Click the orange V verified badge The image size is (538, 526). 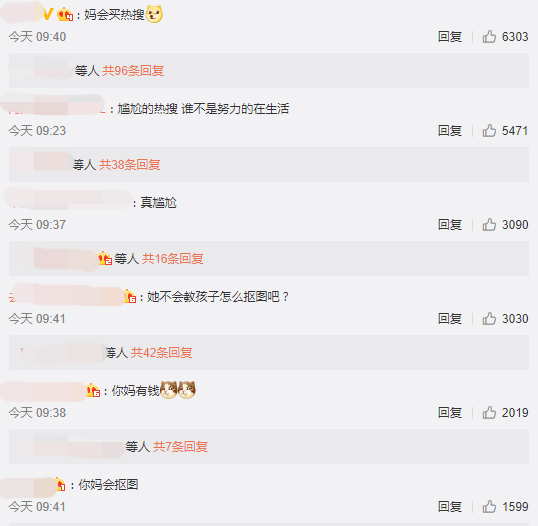pos(48,14)
